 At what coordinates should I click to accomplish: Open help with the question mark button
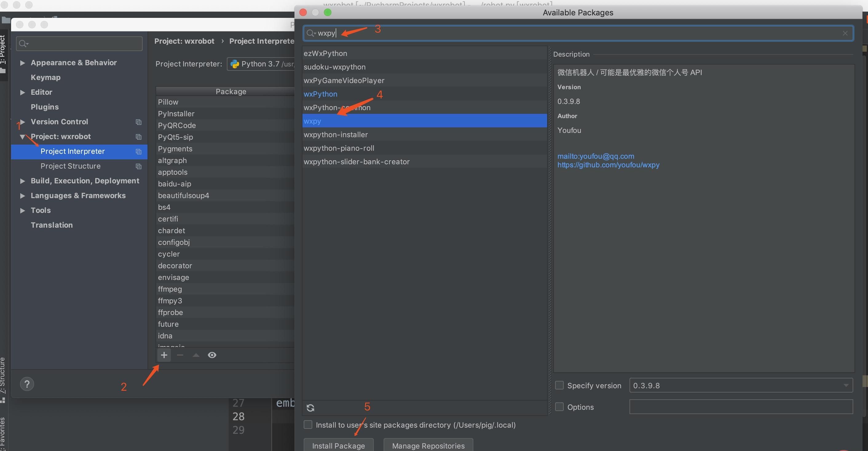coord(27,384)
